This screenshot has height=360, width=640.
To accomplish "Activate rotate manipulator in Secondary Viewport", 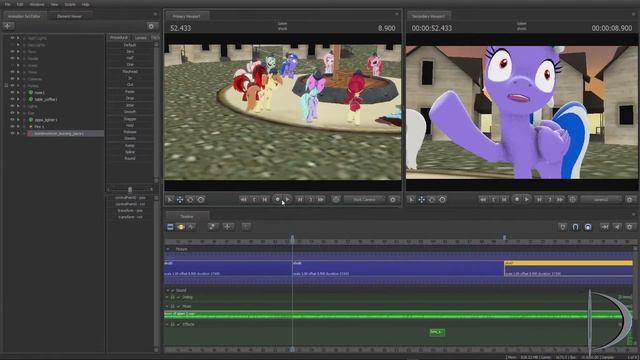I will click(432, 200).
